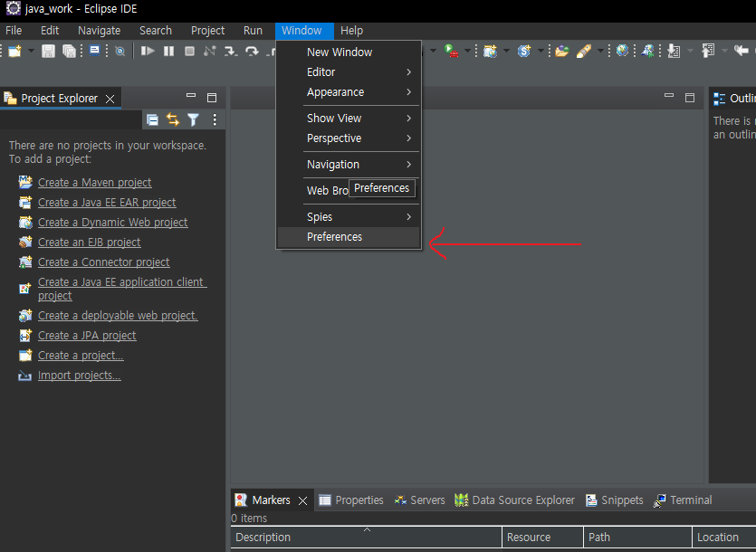Click Create an EJB project link
Screen dimensions: 756x552
90,242
